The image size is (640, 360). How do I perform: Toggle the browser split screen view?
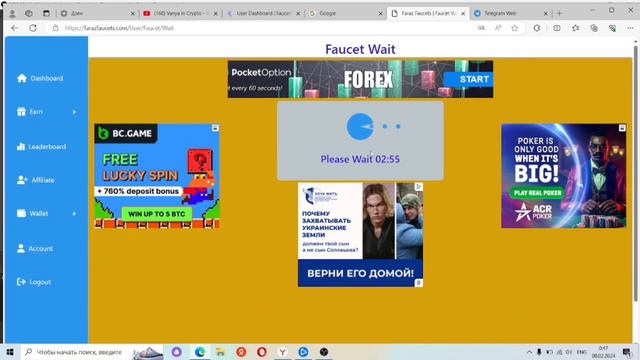[x=557, y=28]
